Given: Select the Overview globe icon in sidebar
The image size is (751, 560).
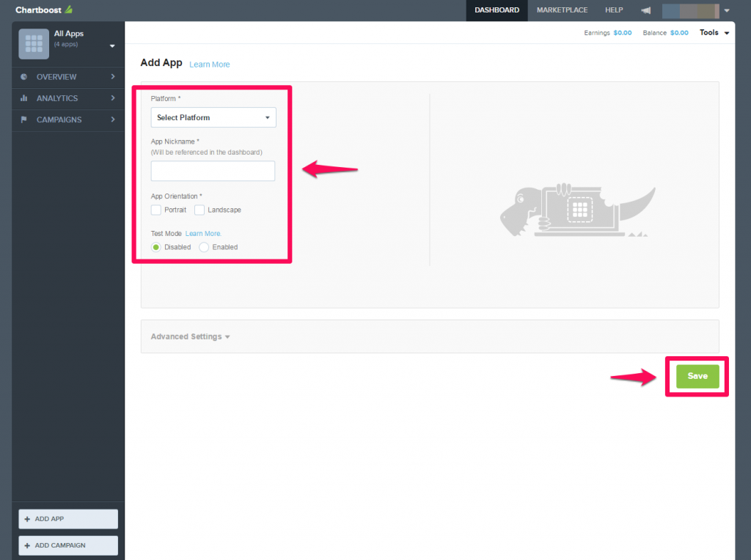Looking at the screenshot, I should pos(26,77).
